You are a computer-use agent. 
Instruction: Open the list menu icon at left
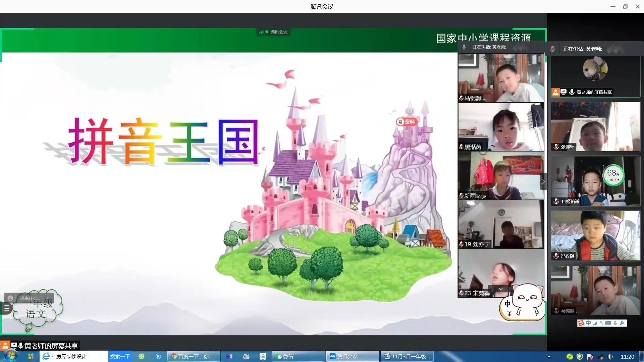(x=6, y=308)
